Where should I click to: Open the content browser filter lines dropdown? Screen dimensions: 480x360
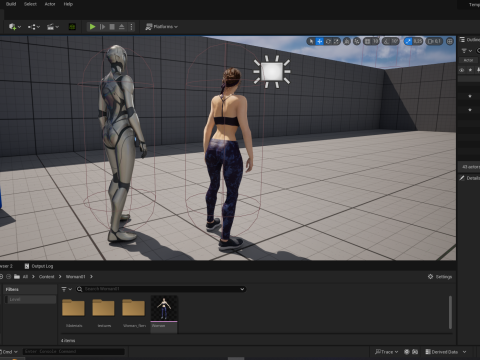click(x=67, y=289)
